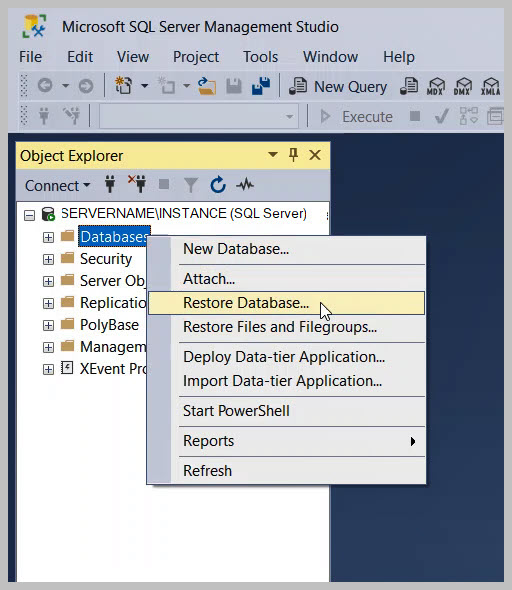The image size is (512, 590).
Task: Open the Object Explorer window position dropdown arrow
Action: (x=273, y=155)
